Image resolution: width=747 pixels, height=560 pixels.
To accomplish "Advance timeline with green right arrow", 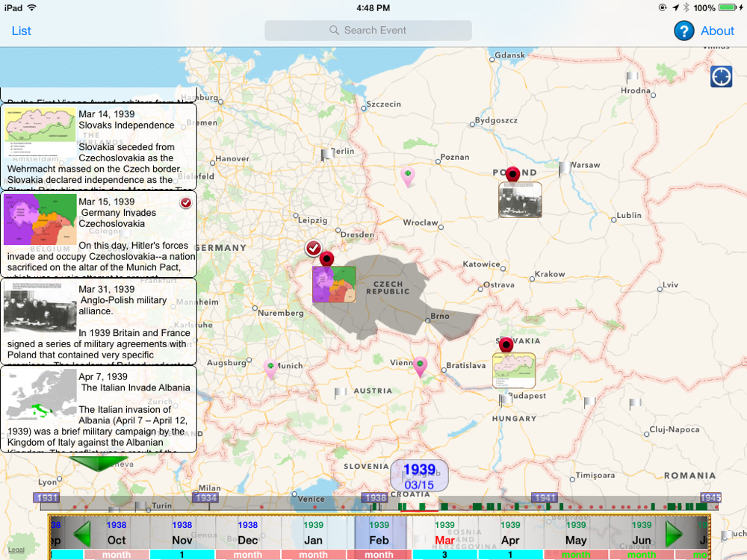I will (675, 535).
